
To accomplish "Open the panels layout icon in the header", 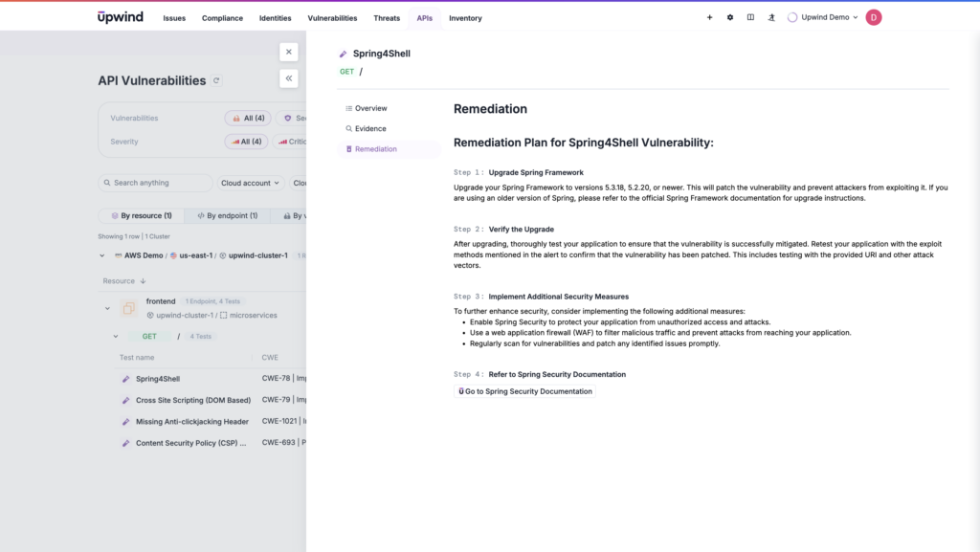I will (x=750, y=17).
